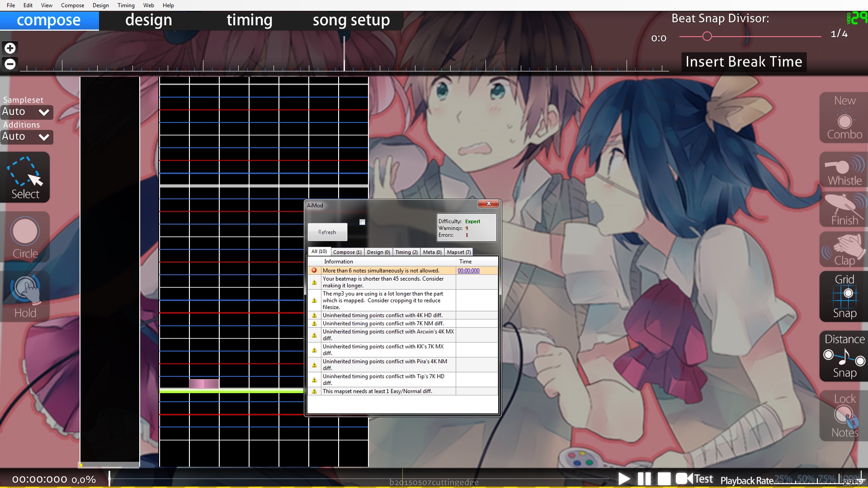Open the View menu
Viewport: 868px width, 488px height.
click(47, 5)
